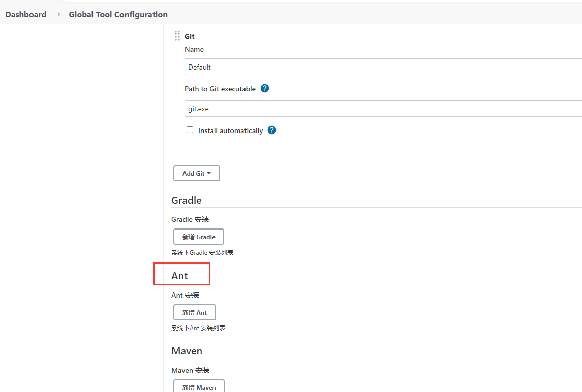The image size is (582, 392).
Task: Click the drag handle icon beside Git heading
Action: coord(177,36)
